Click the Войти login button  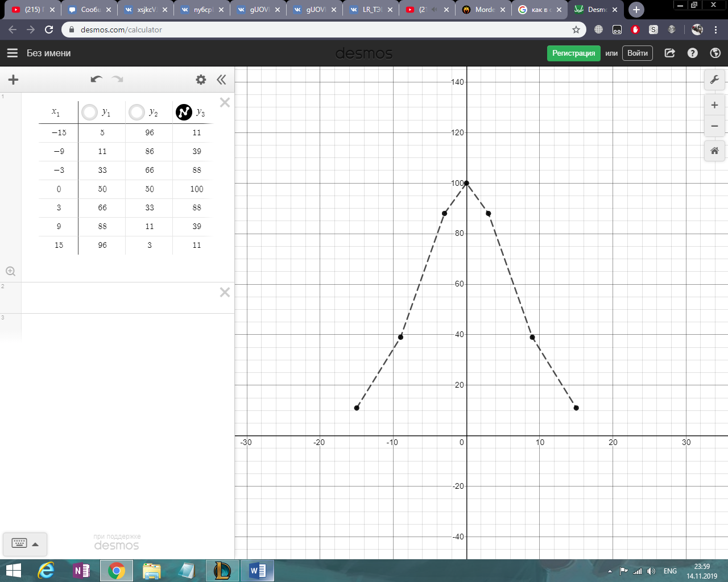click(637, 53)
